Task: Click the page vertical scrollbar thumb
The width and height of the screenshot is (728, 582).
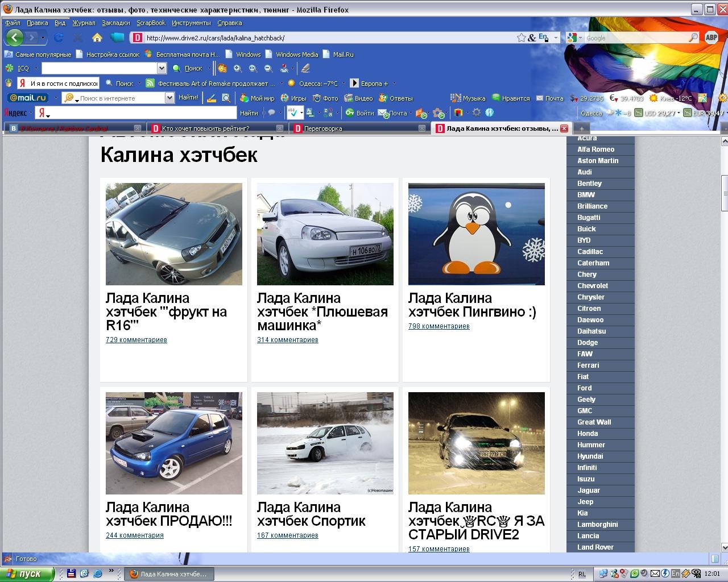Action: [x=724, y=193]
